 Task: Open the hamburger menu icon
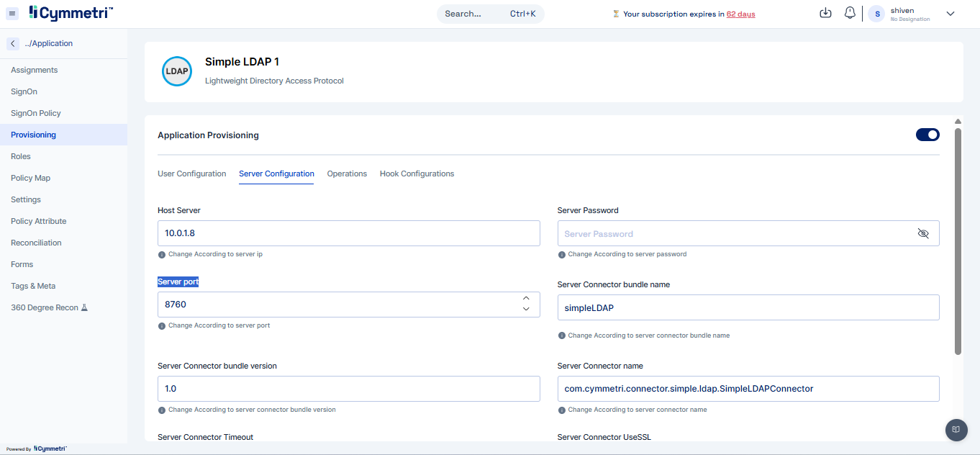[12, 14]
